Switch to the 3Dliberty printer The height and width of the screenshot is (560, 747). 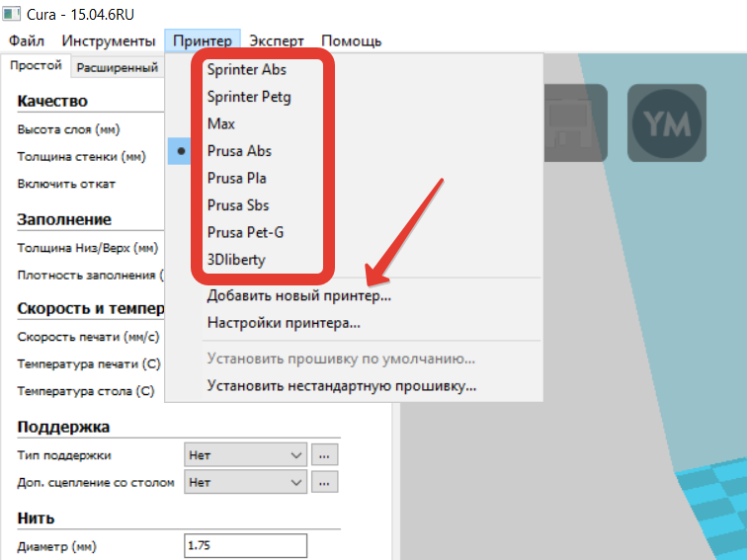pos(236,260)
